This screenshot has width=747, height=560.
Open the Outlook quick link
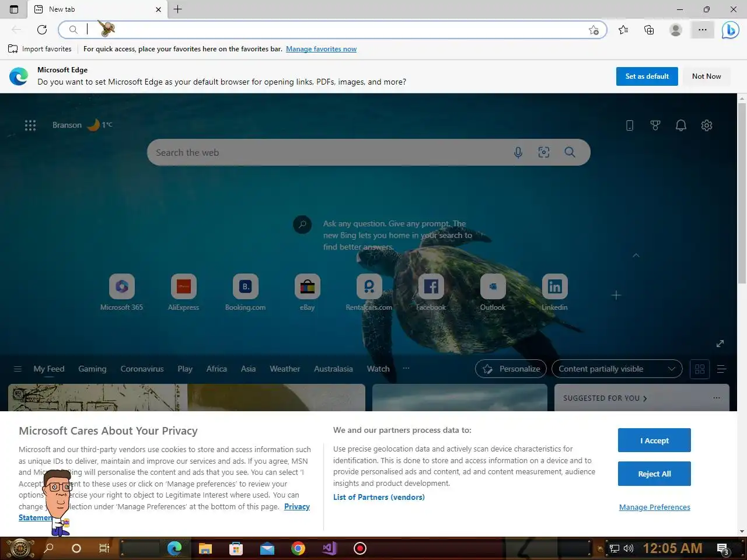(493, 292)
